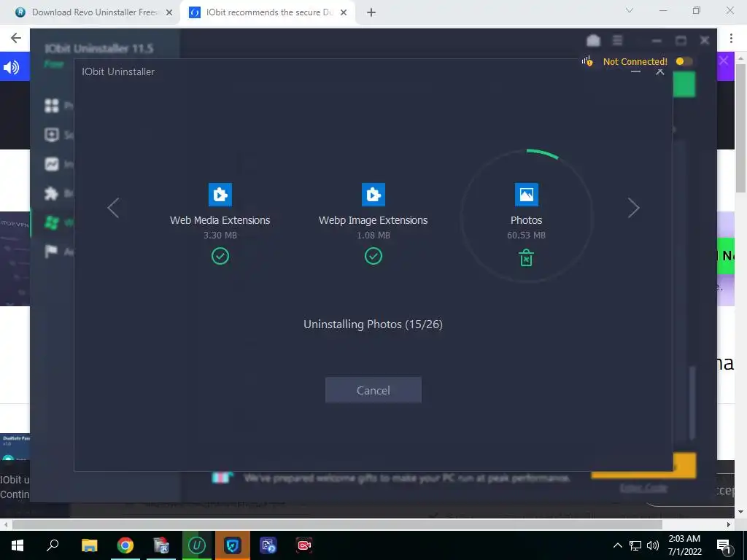Toggle the Not Connected switch
Image resolution: width=747 pixels, height=560 pixels.
[684, 61]
